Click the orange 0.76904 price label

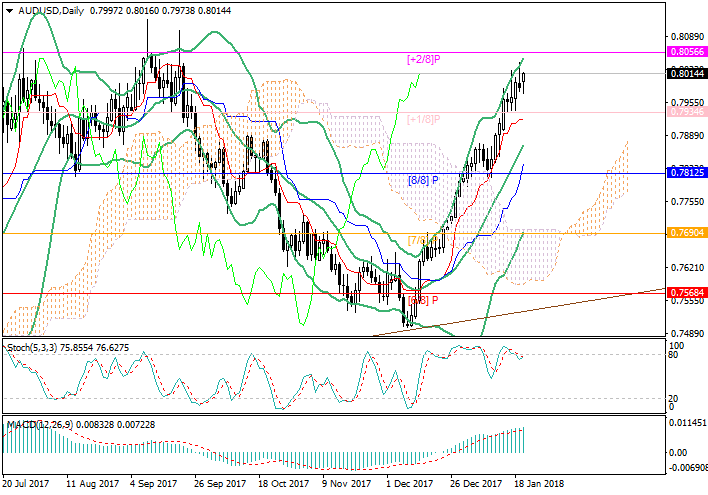687,233
